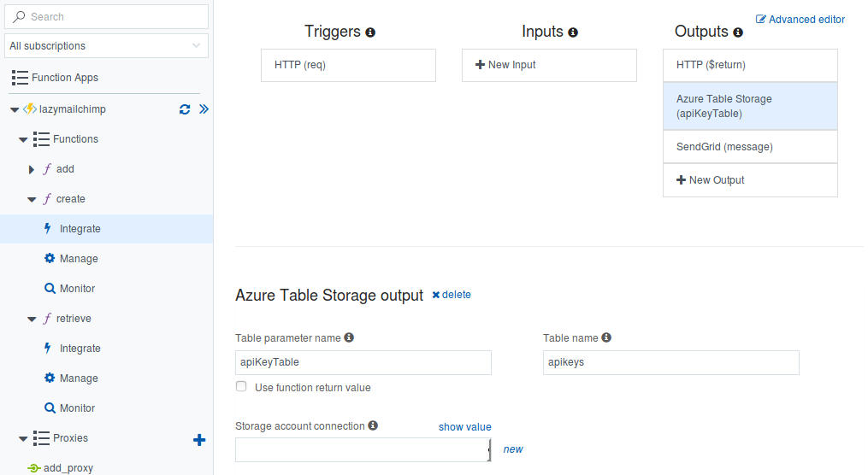Viewport: 868px width, 475px height.
Task: Focus the Search input field
Action: coord(106,16)
